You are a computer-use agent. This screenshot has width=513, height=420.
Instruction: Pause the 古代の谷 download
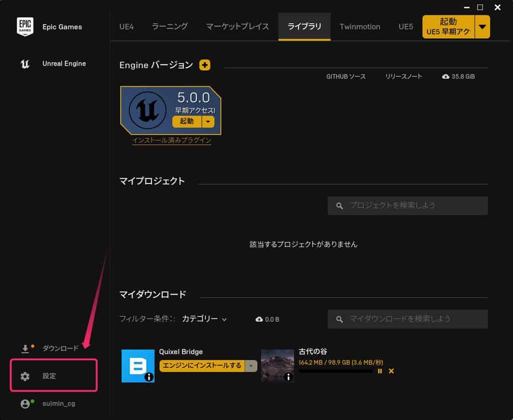380,371
